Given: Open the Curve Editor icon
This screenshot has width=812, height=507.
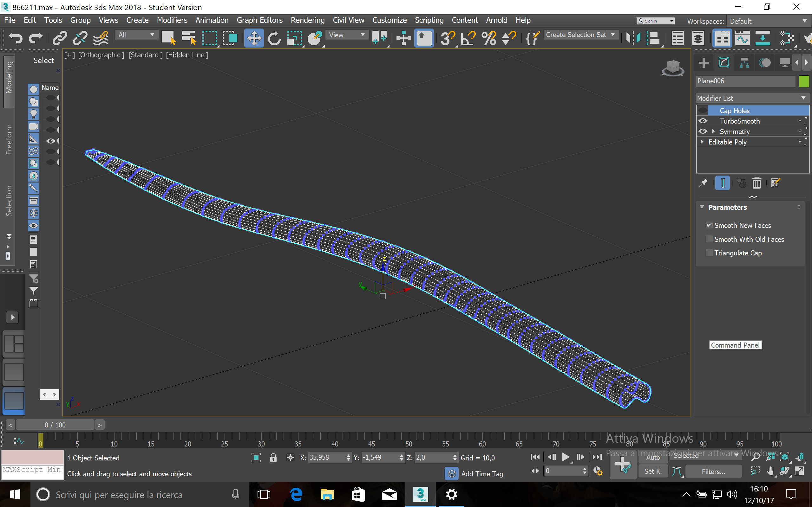Looking at the screenshot, I should [x=742, y=38].
